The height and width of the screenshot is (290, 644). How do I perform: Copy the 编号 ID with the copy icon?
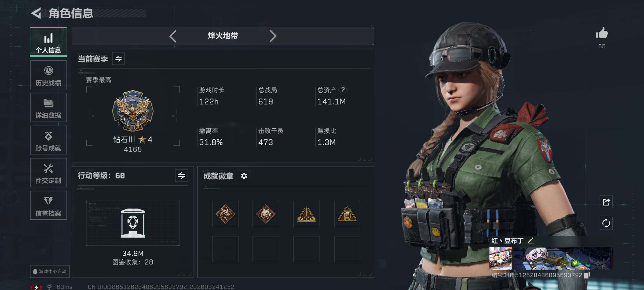pyautogui.click(x=587, y=275)
